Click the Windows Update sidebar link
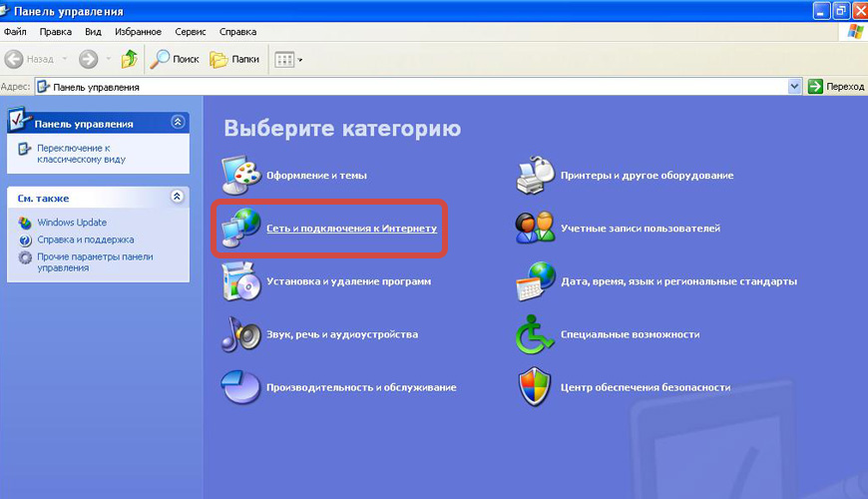The height and width of the screenshot is (499, 868). point(72,223)
